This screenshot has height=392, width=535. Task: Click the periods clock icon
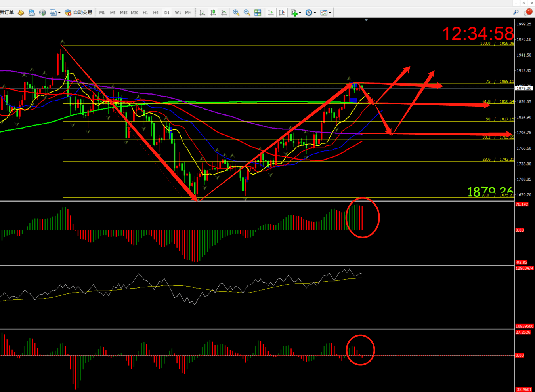(309, 13)
